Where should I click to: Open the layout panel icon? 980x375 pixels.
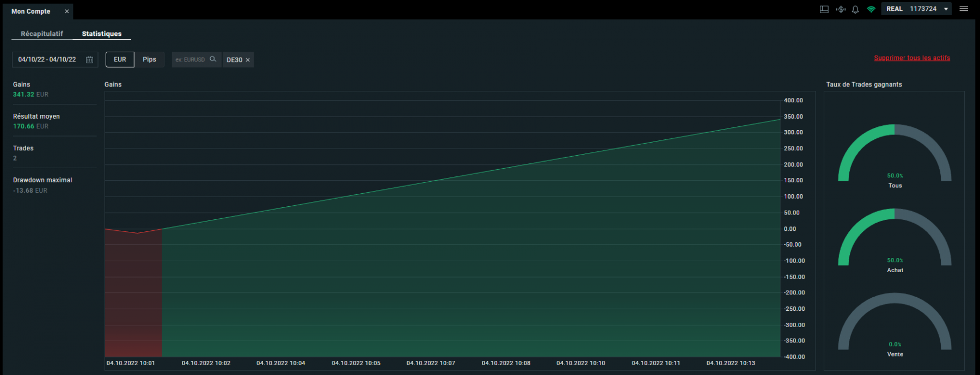point(824,9)
